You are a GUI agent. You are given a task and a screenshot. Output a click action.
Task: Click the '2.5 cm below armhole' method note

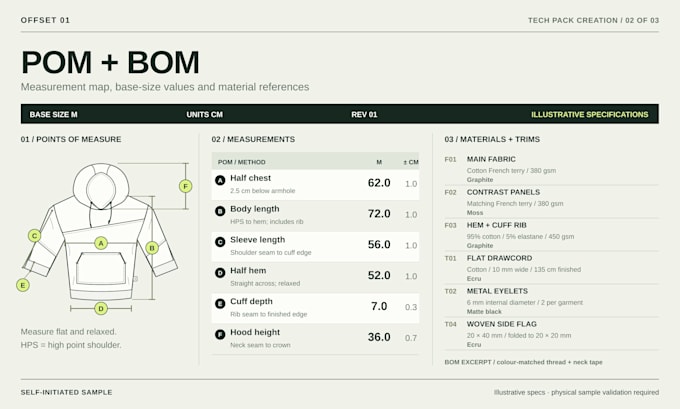tap(262, 191)
